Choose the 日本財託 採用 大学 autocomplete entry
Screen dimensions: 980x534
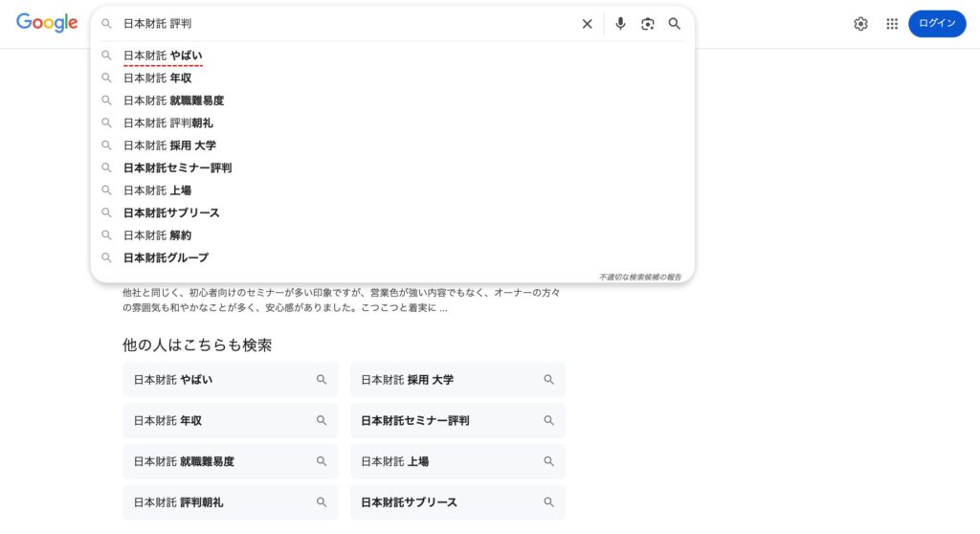(x=169, y=145)
